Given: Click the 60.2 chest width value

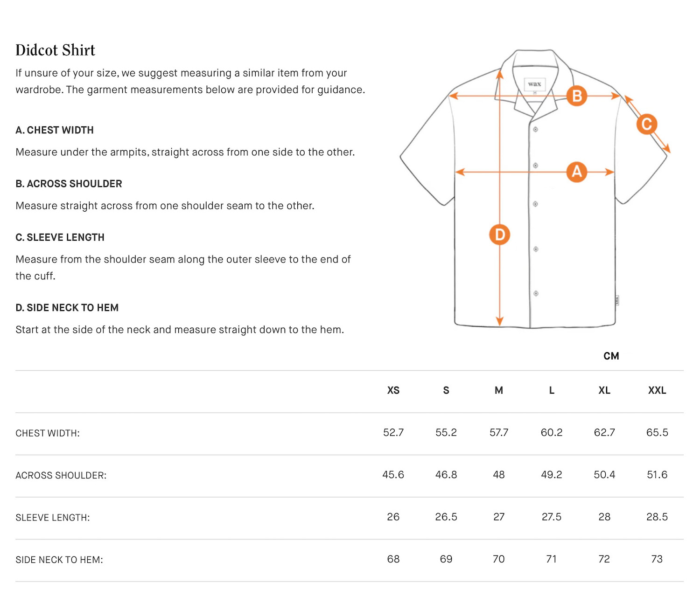Looking at the screenshot, I should click(x=552, y=433).
